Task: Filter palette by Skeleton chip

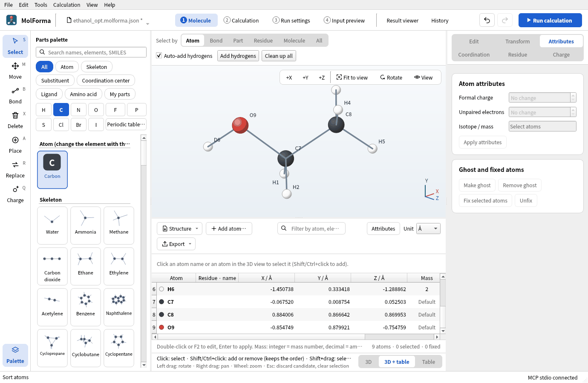Action: (x=97, y=67)
